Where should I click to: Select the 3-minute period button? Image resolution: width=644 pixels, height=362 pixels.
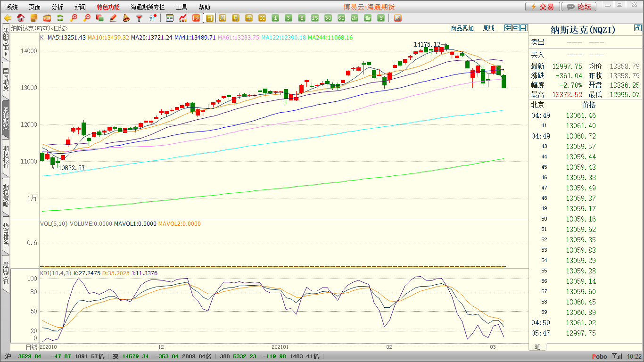tap(289, 18)
